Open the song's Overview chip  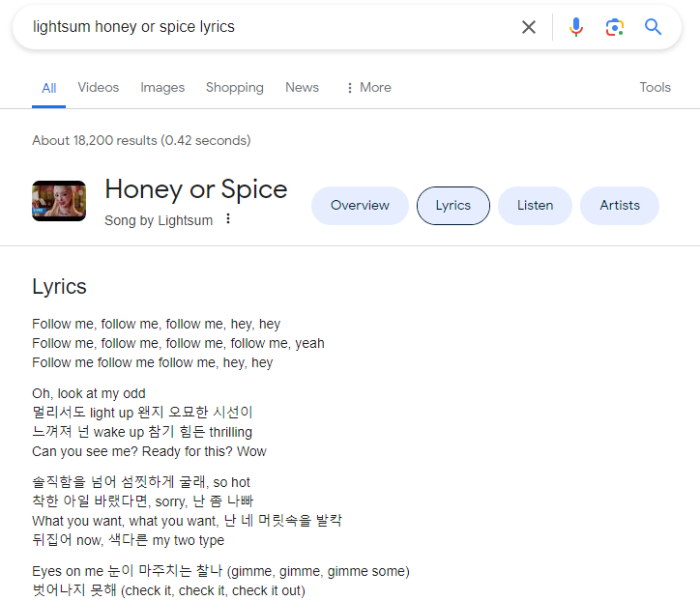pyautogui.click(x=360, y=206)
